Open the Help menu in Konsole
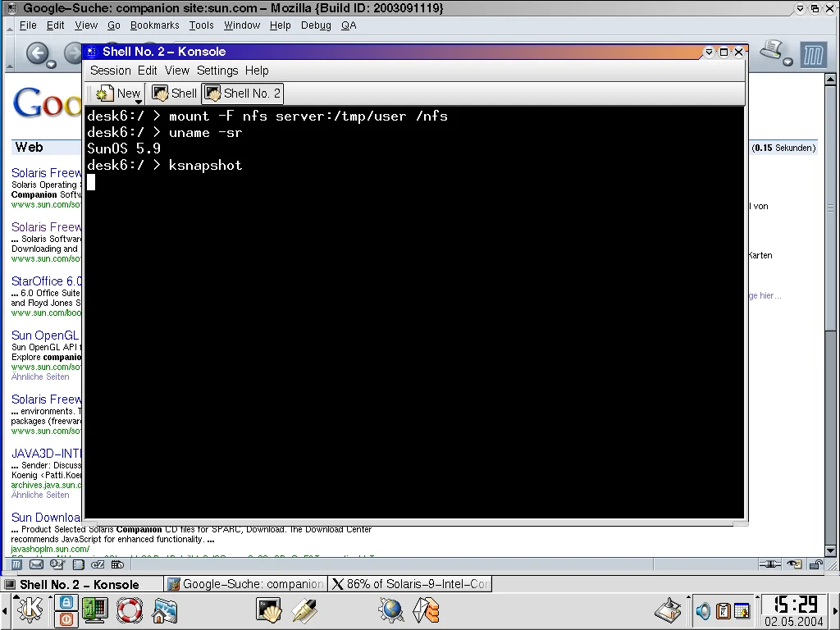 (257, 71)
